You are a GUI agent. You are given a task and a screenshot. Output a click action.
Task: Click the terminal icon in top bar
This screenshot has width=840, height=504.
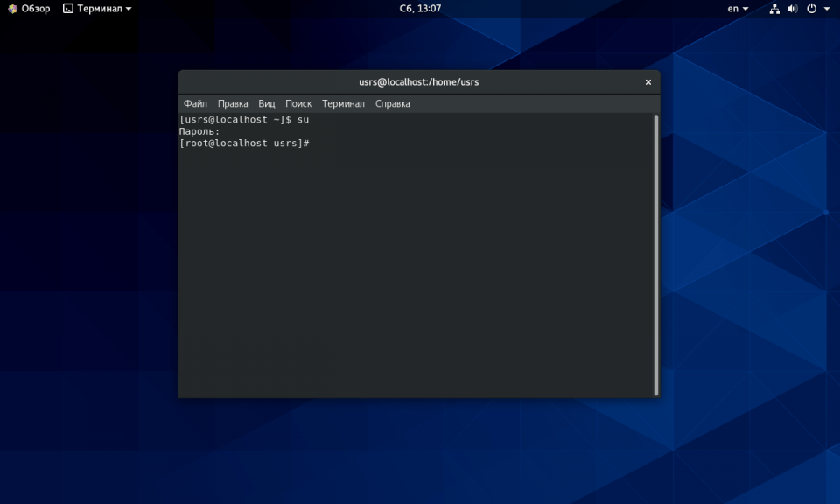click(68, 9)
